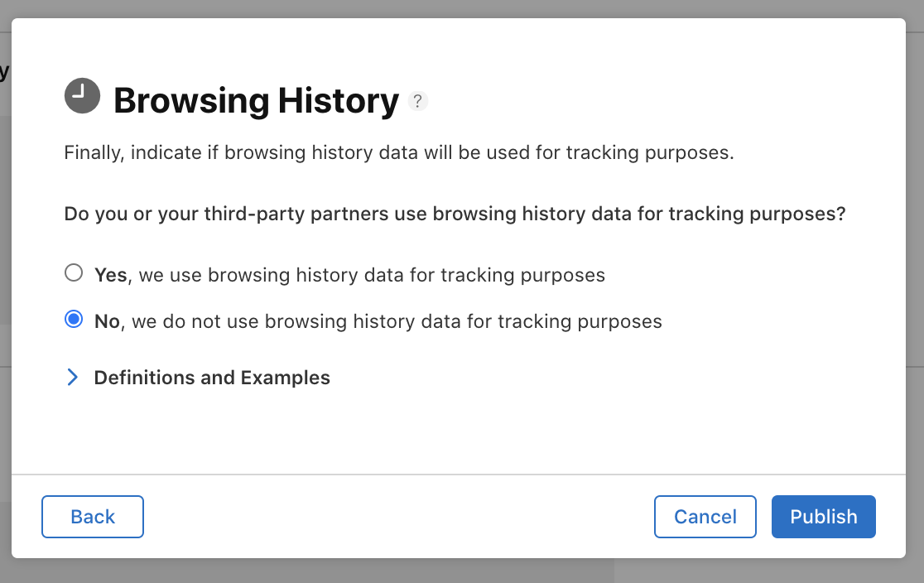Click the divider line above the footer buttons
The width and height of the screenshot is (924, 583).
pyautogui.click(x=459, y=475)
